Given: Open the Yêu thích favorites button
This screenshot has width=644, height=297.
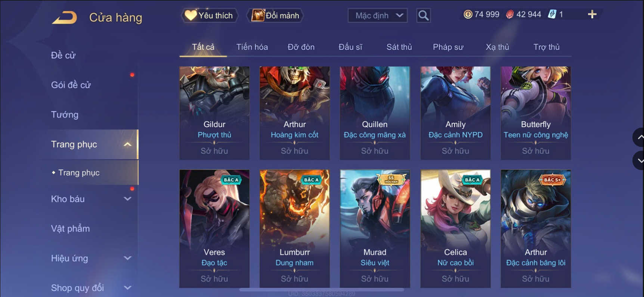Looking at the screenshot, I should [x=210, y=16].
